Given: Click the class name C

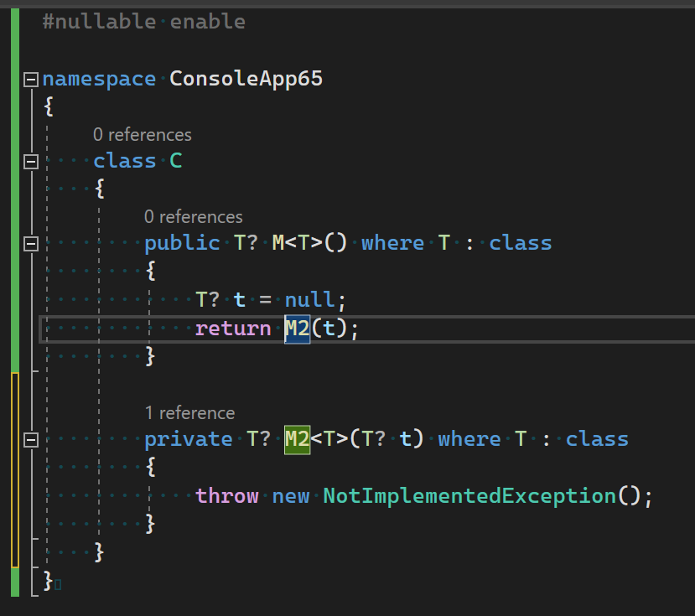Looking at the screenshot, I should pyautogui.click(x=176, y=161).
